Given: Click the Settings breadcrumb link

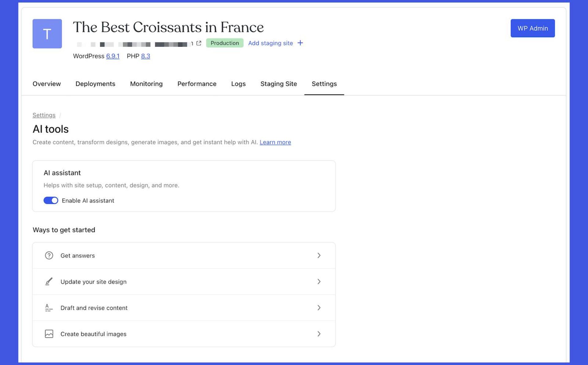Looking at the screenshot, I should point(44,115).
